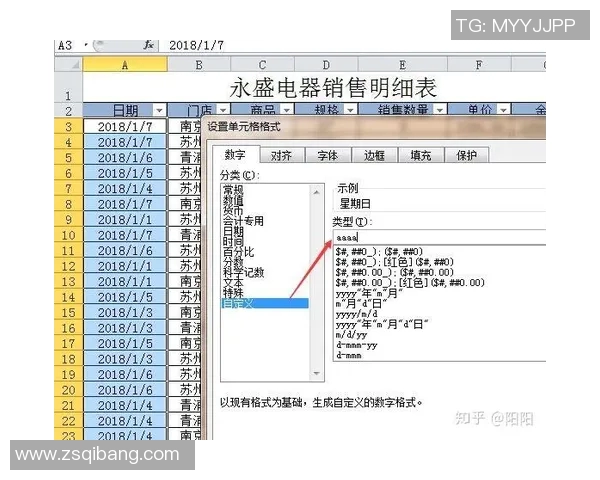The width and height of the screenshot is (600, 480).
Task: Select column F header
Action: (x=479, y=65)
